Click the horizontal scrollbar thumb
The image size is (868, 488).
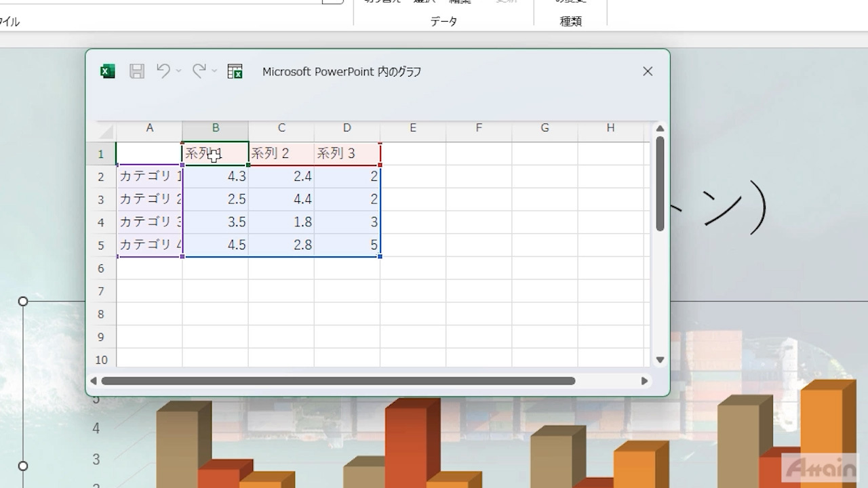point(338,381)
